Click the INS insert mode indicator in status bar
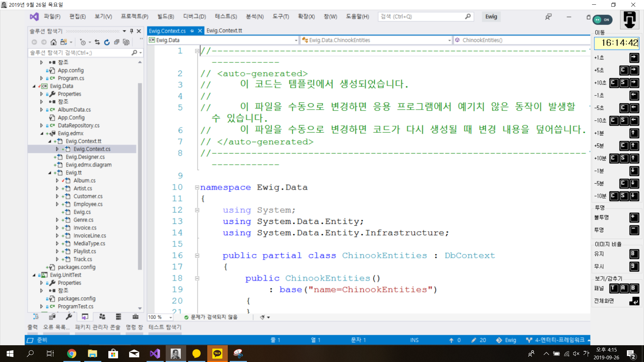The height and width of the screenshot is (362, 644). 414,340
